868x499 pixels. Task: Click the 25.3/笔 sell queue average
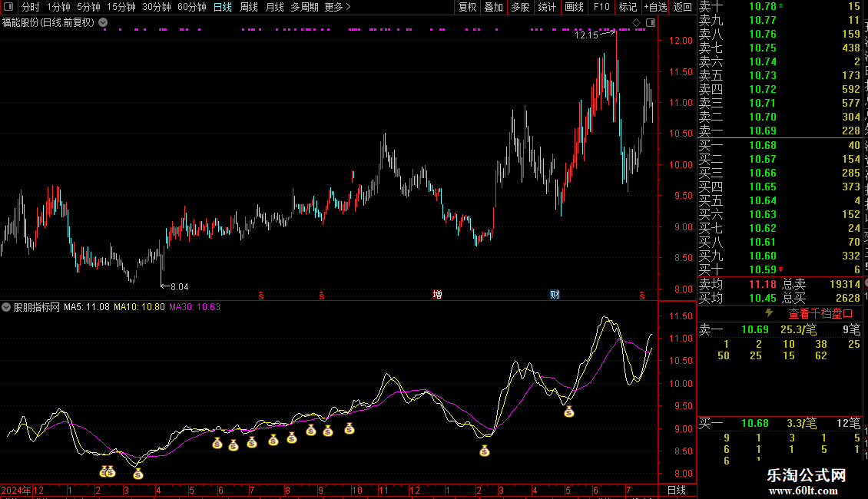click(x=798, y=329)
